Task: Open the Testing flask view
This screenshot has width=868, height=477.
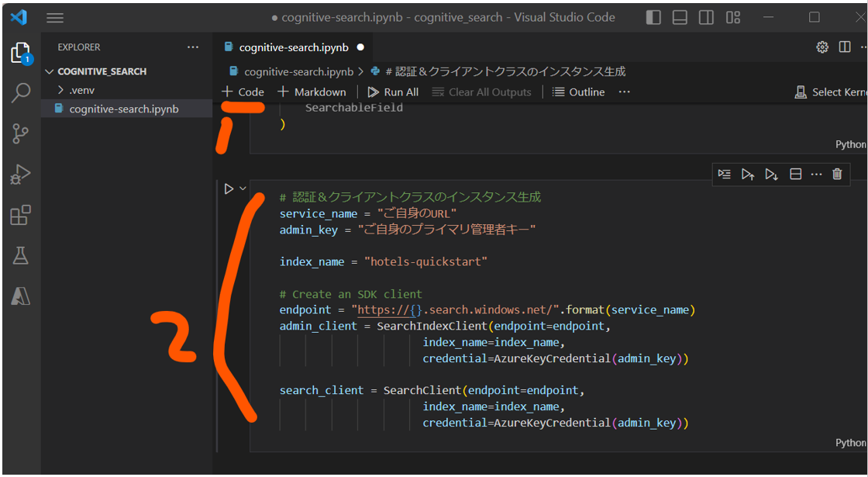Action: (21, 256)
